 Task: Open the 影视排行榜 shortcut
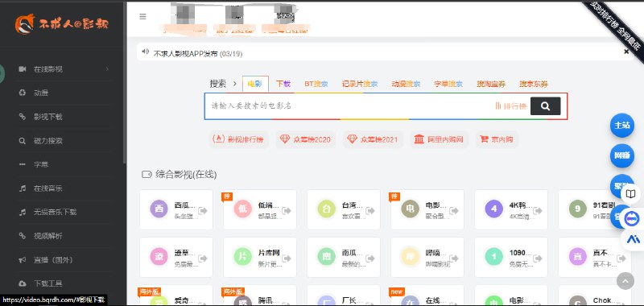pyautogui.click(x=238, y=139)
